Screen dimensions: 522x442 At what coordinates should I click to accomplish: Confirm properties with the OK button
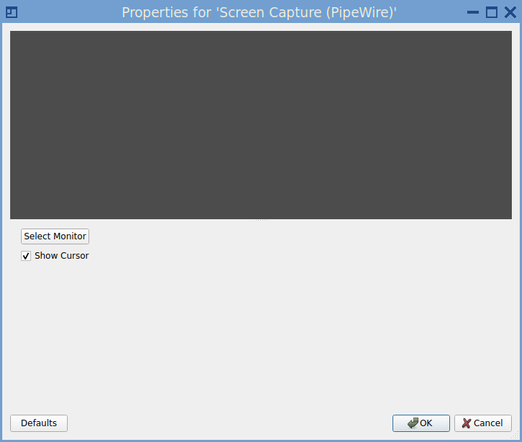[x=421, y=423]
